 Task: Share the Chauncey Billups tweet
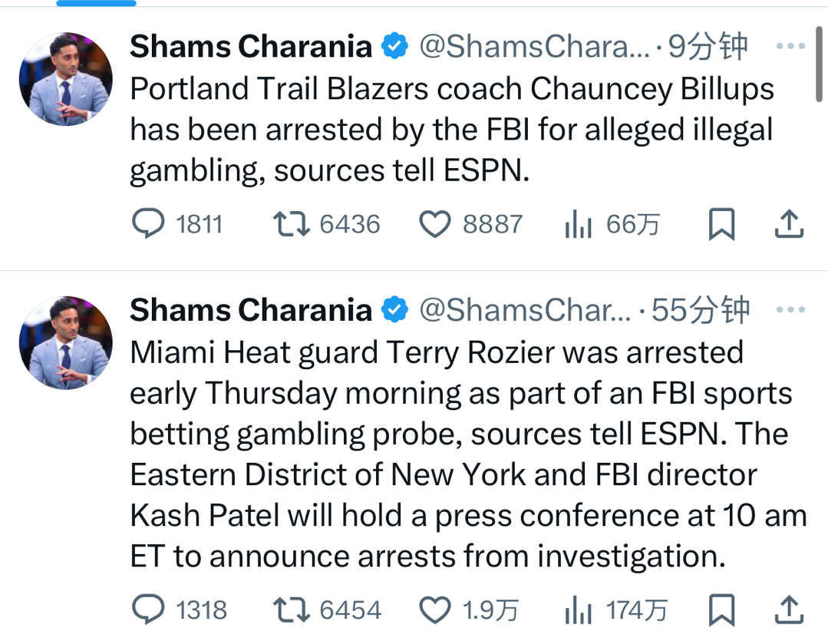tap(789, 224)
